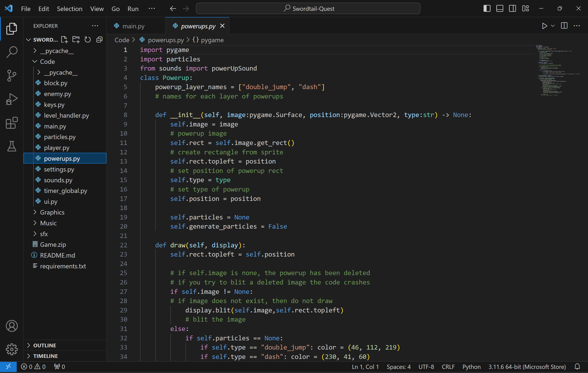The width and height of the screenshot is (588, 373).
Task: Open the Selection menu
Action: (x=69, y=9)
